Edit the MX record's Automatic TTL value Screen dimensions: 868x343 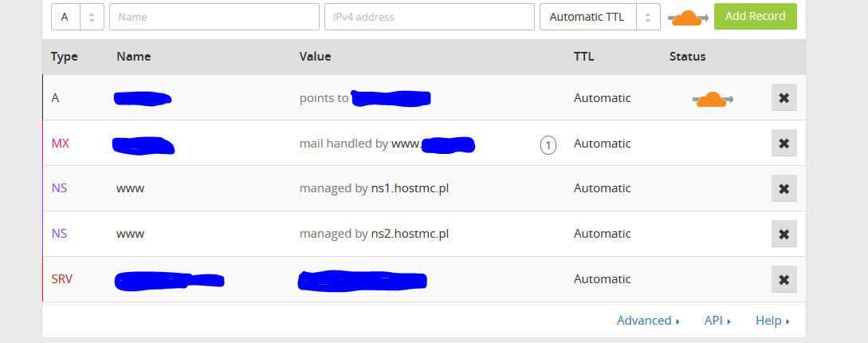(x=602, y=144)
